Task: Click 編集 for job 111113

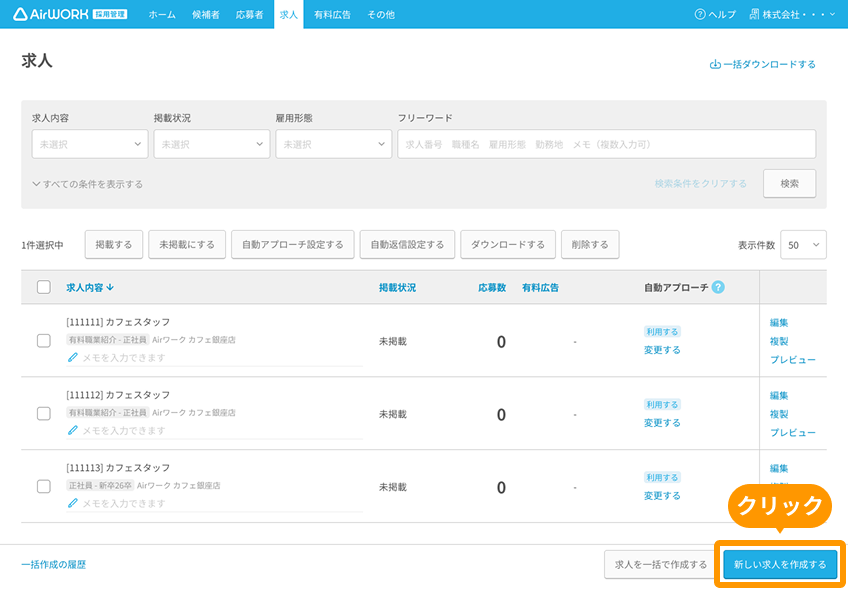Action: [779, 469]
